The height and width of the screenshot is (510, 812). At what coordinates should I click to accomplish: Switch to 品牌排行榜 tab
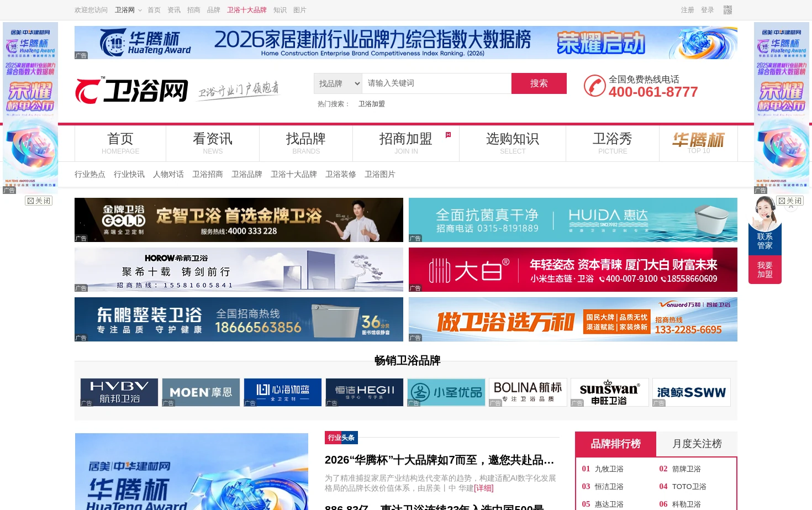[616, 444]
